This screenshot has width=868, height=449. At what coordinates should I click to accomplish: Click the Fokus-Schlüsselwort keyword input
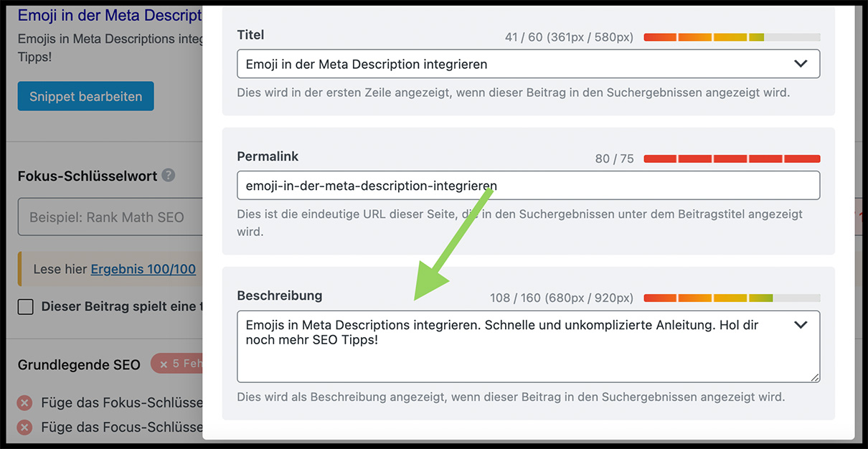pos(108,217)
